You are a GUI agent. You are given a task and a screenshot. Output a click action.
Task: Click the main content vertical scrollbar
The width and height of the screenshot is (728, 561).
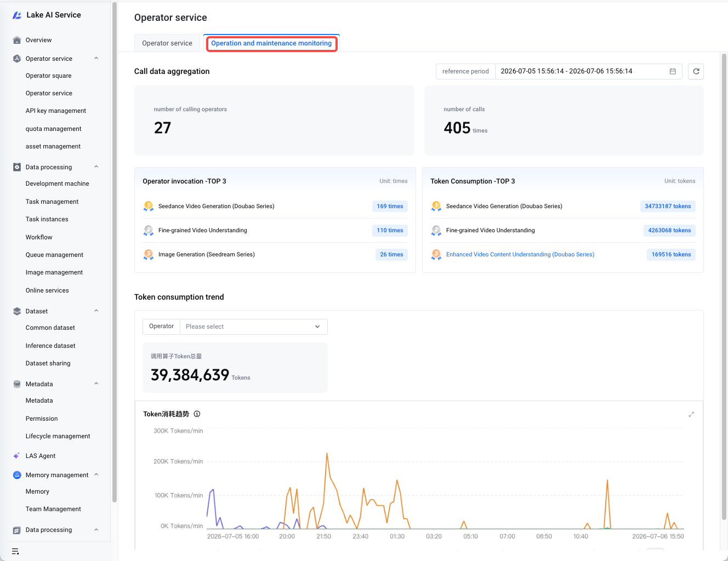(x=724, y=287)
